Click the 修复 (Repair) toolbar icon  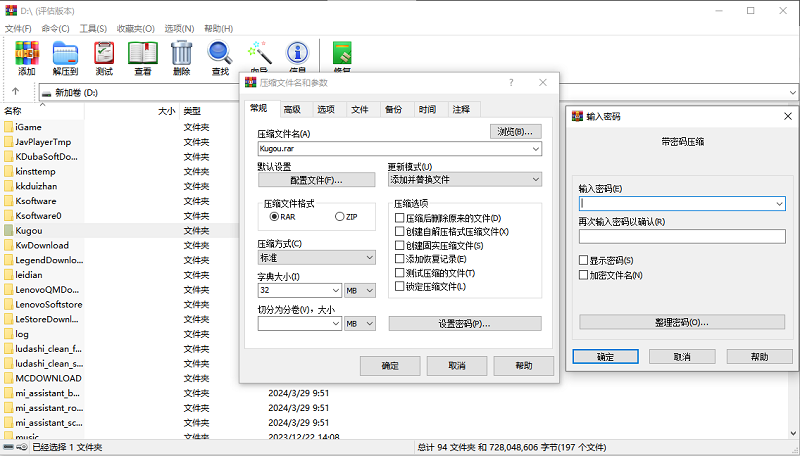pos(342,56)
